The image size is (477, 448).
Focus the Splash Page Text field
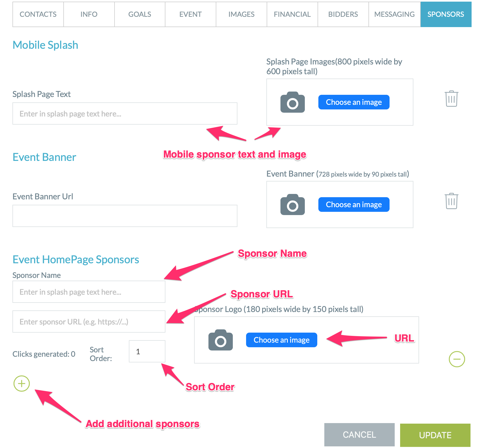[125, 113]
